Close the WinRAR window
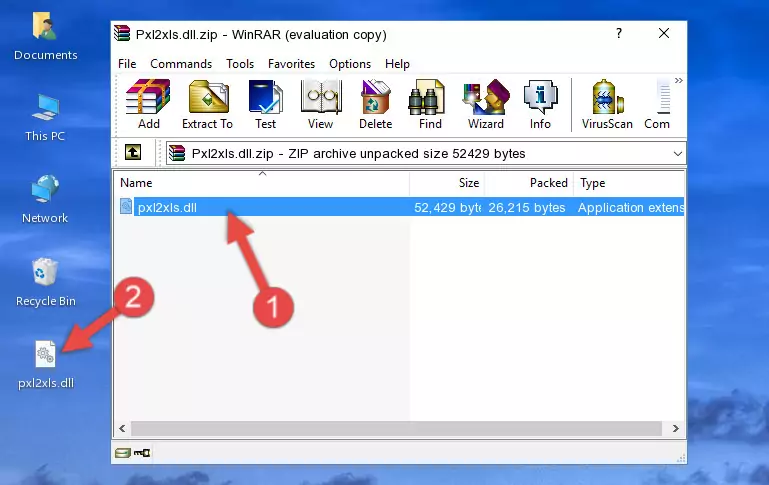 [664, 33]
